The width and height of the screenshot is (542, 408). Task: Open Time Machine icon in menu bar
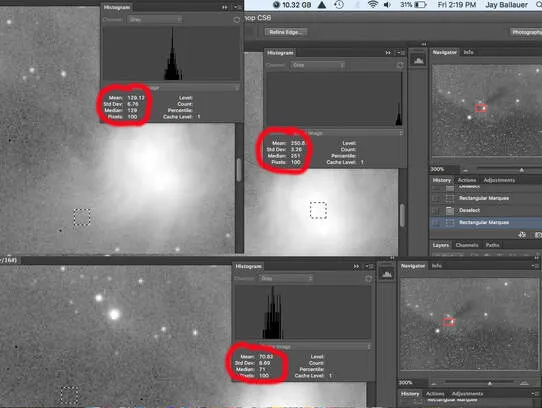[339, 5]
